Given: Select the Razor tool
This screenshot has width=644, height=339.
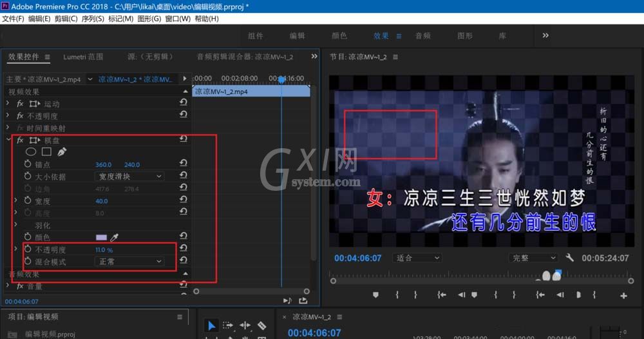Looking at the screenshot, I should pyautogui.click(x=261, y=325).
